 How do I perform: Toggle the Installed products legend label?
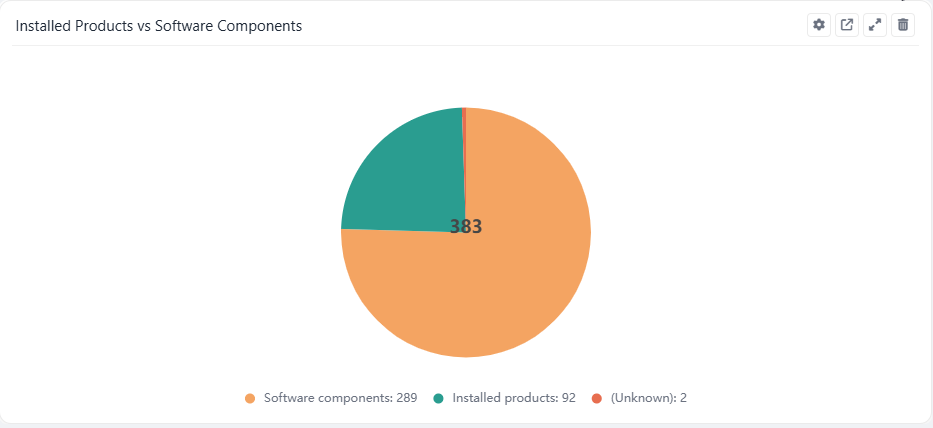tap(503, 398)
